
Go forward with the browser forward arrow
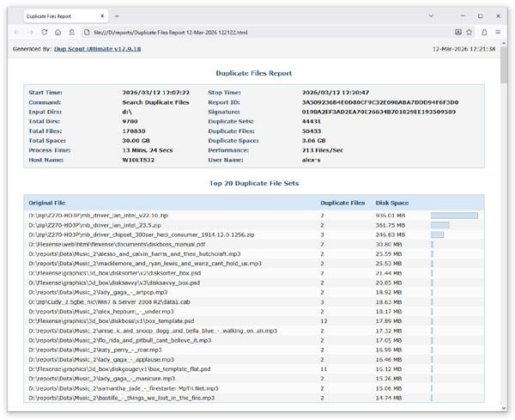click(x=30, y=32)
